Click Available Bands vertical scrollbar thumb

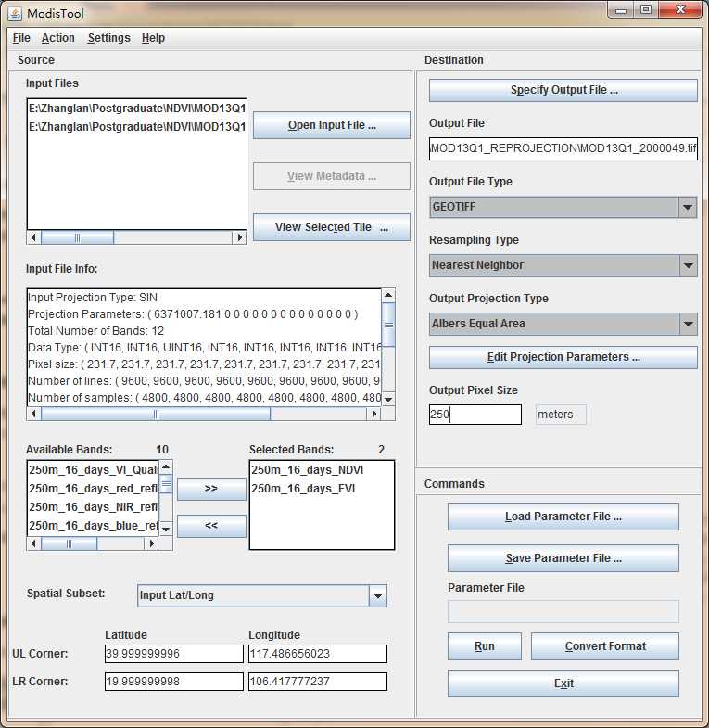166,484
